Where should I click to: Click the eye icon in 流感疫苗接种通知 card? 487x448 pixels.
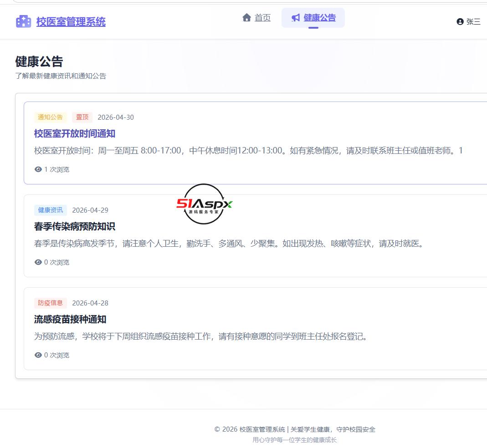tap(38, 355)
